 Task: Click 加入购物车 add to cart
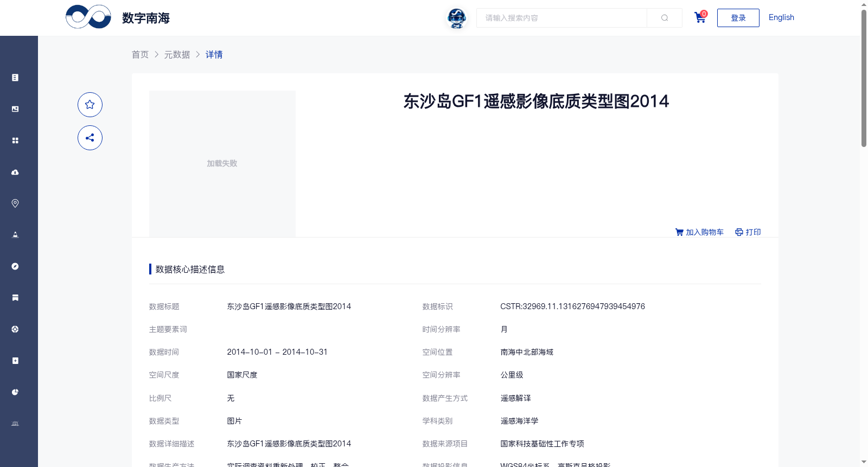pyautogui.click(x=699, y=232)
